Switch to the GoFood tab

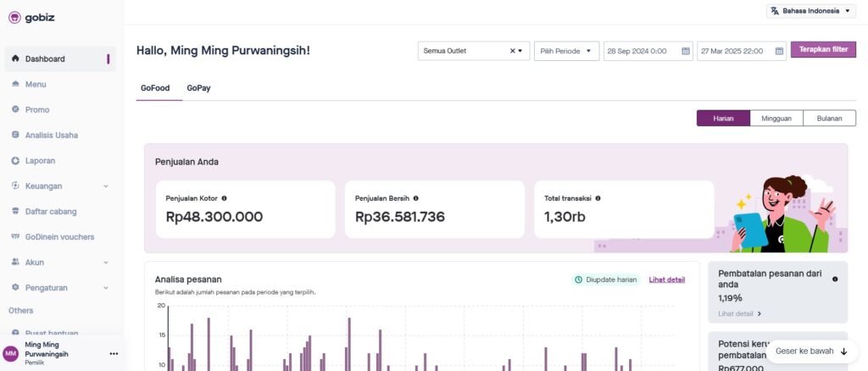click(x=155, y=88)
